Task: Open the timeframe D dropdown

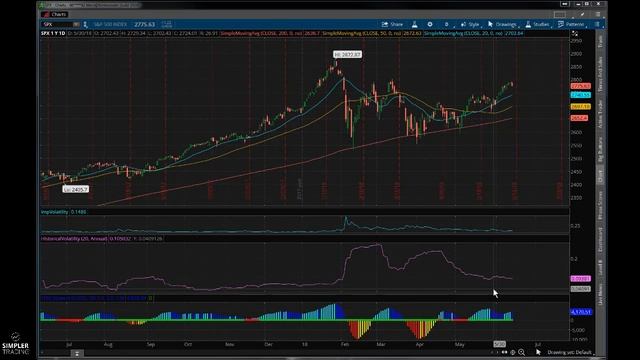Action: [x=447, y=24]
